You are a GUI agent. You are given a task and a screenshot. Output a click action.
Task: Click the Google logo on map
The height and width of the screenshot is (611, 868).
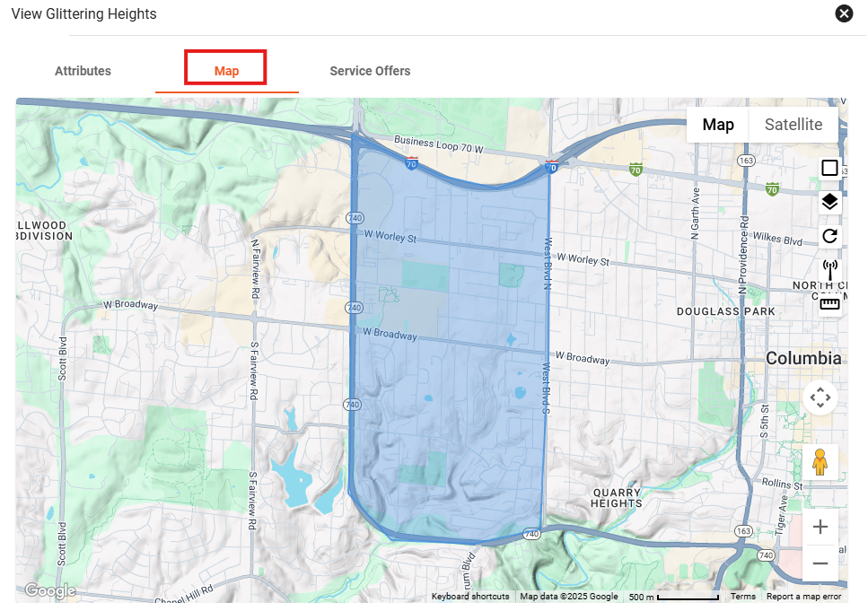[49, 590]
